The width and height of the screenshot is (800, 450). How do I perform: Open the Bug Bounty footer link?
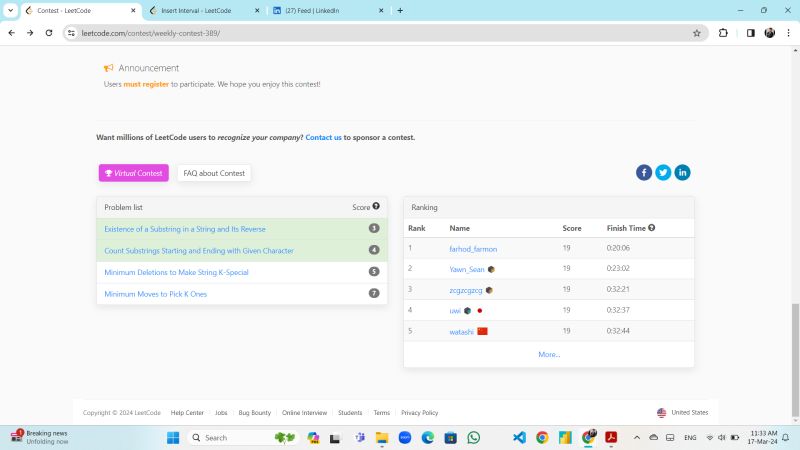(255, 413)
